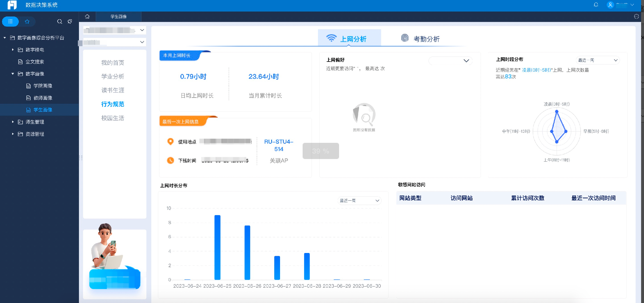Click the 2023-06-27 bar in chart
Viewport: 644px width, 303px height.
pos(277,268)
